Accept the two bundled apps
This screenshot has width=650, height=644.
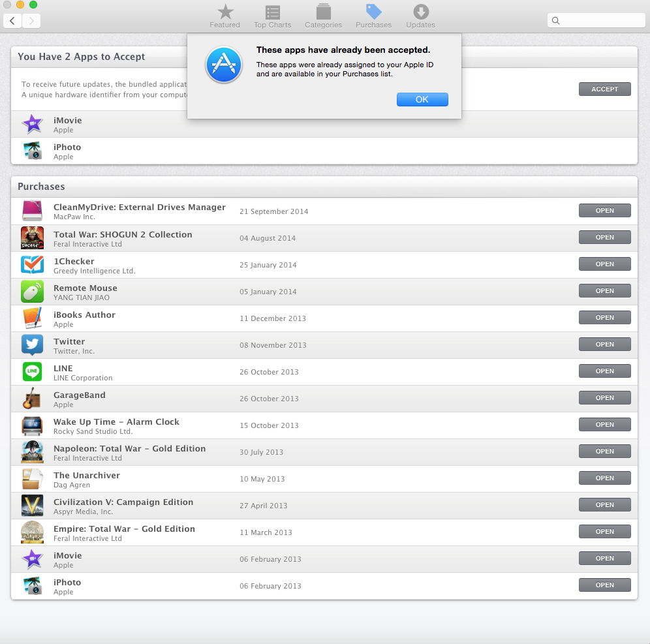[604, 89]
